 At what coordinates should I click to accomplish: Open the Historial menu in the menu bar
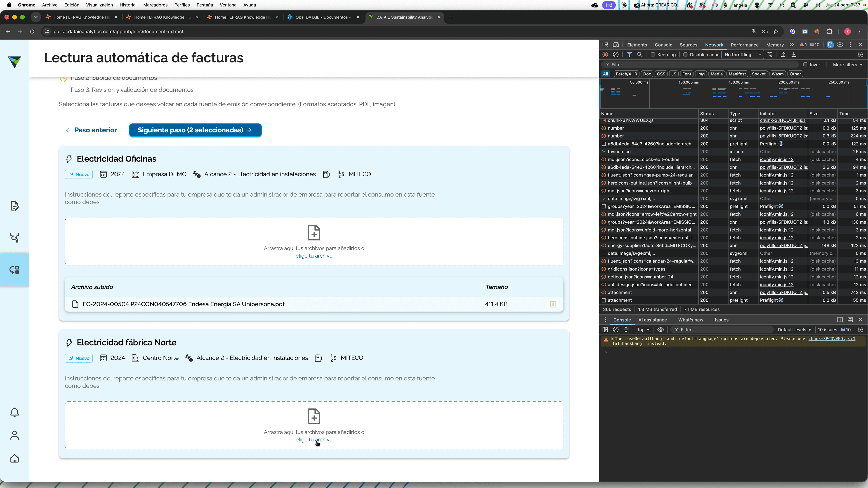click(128, 5)
